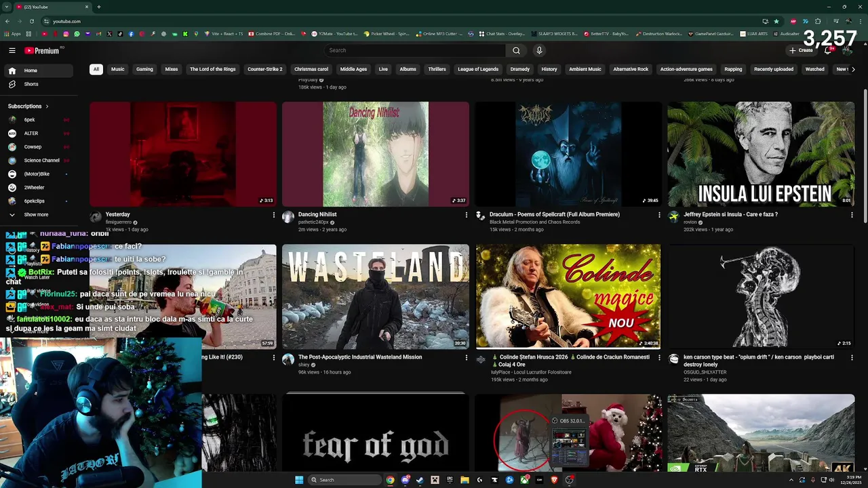Viewport: 868px width, 488px height.
Task: Open the BetterTTV bookmark
Action: click(x=605, y=33)
